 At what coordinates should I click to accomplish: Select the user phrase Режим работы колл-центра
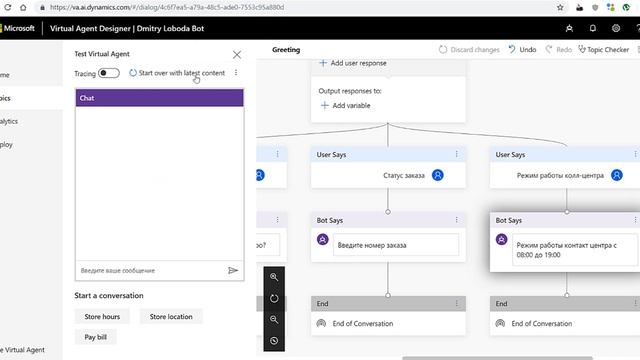(x=560, y=176)
